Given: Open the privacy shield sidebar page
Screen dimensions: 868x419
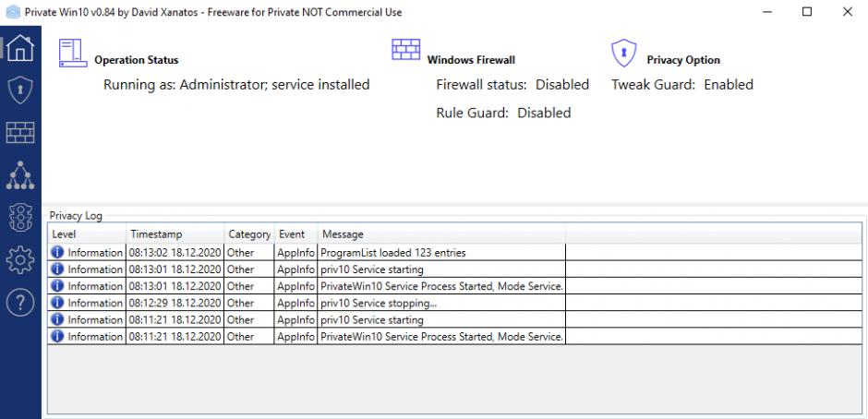Looking at the screenshot, I should (x=20, y=90).
